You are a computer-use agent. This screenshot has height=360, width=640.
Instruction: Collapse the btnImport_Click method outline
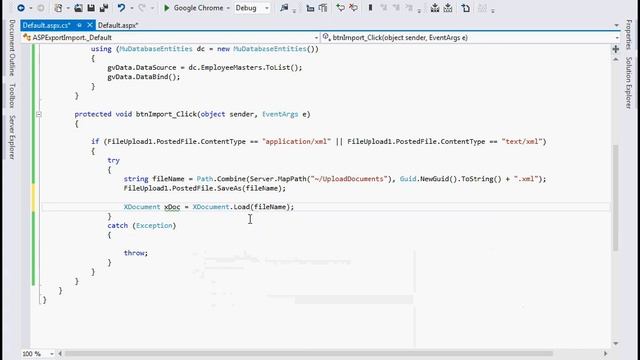pyautogui.click(x=39, y=114)
